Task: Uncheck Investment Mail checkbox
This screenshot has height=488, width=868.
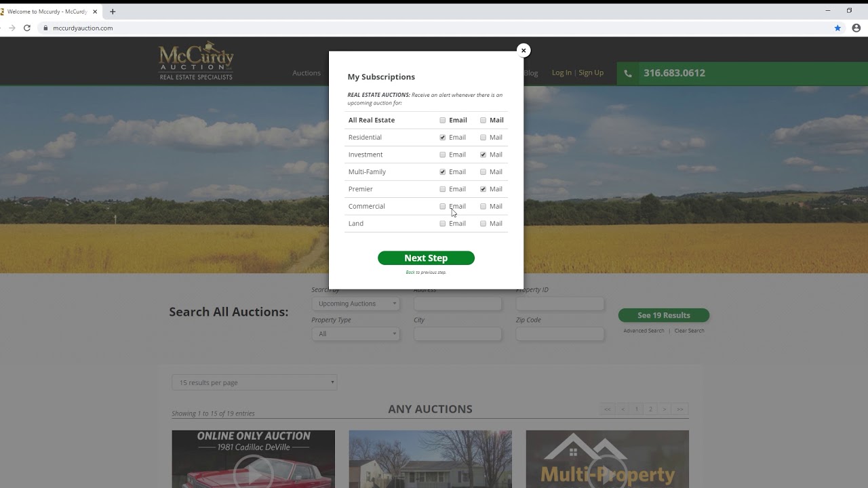Action: 483,155
